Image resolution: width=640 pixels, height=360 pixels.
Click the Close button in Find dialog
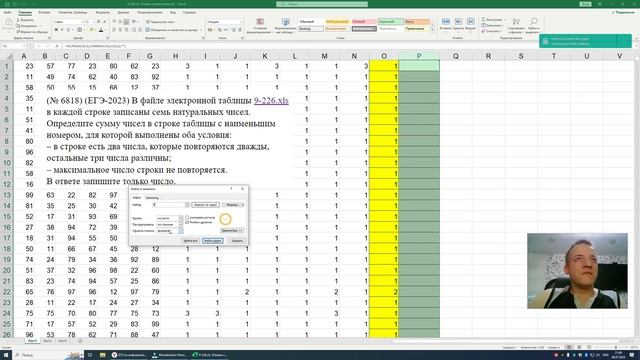[237, 241]
